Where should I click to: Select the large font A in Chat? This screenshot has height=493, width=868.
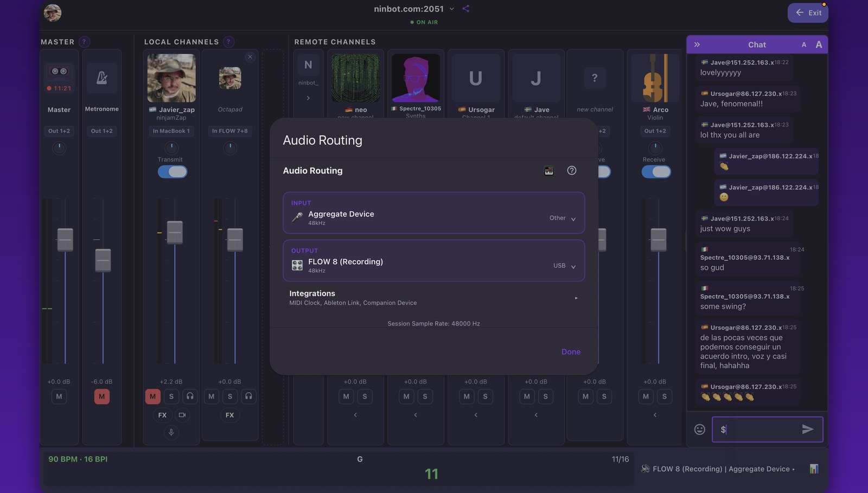819,44
